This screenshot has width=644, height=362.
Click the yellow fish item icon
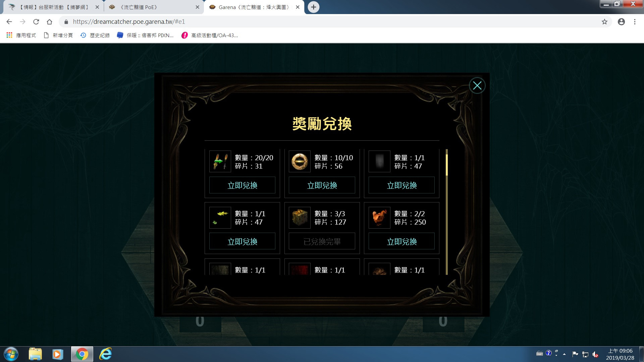point(220,218)
